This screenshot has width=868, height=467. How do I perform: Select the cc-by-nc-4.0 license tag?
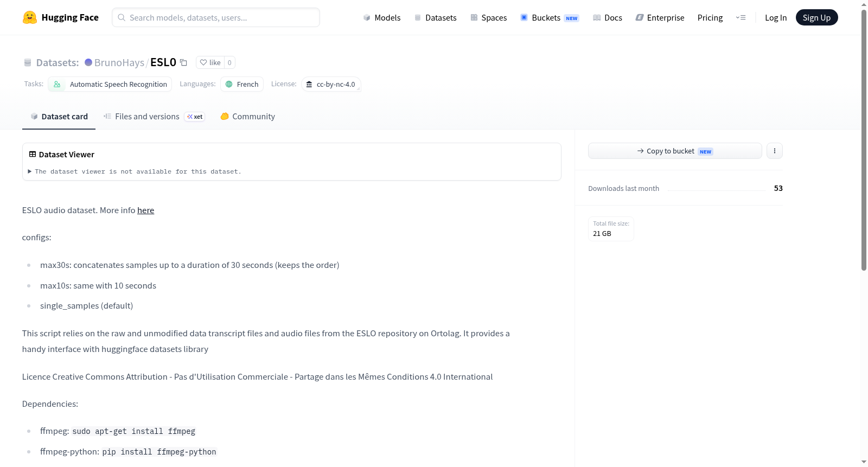[331, 84]
